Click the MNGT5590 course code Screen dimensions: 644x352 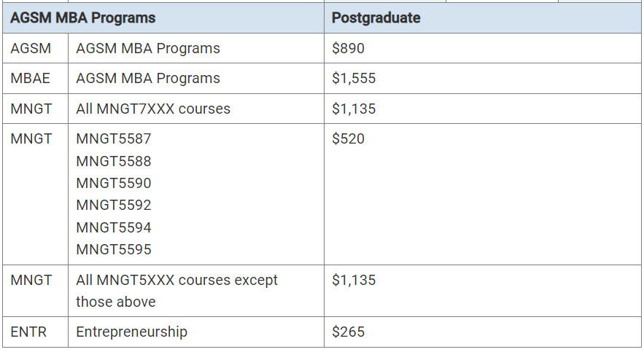coord(114,183)
